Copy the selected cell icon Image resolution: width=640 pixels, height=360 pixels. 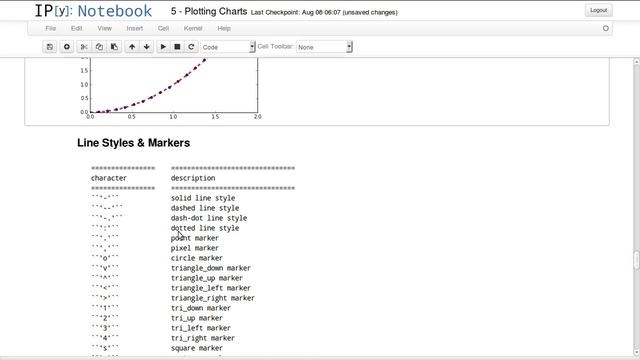coord(99,47)
